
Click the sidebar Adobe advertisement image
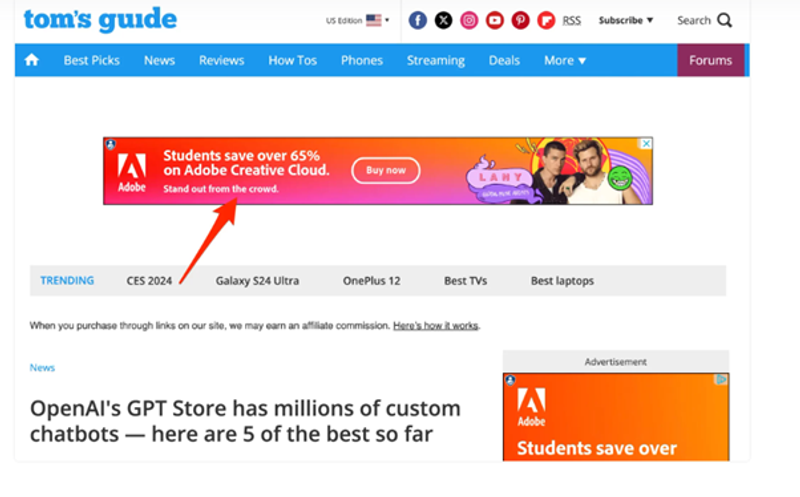click(616, 417)
